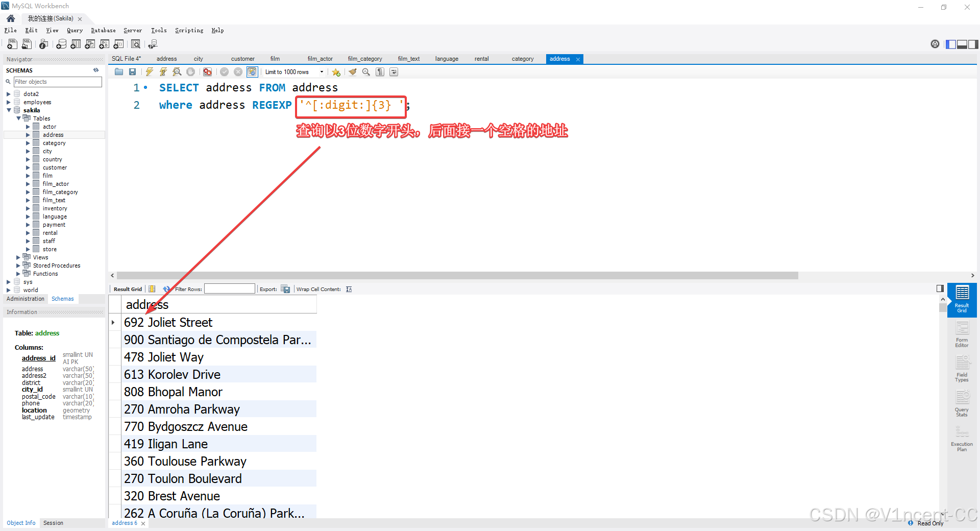This screenshot has width=980, height=531.
Task: Toggle query word wrap icon
Action: (x=394, y=72)
